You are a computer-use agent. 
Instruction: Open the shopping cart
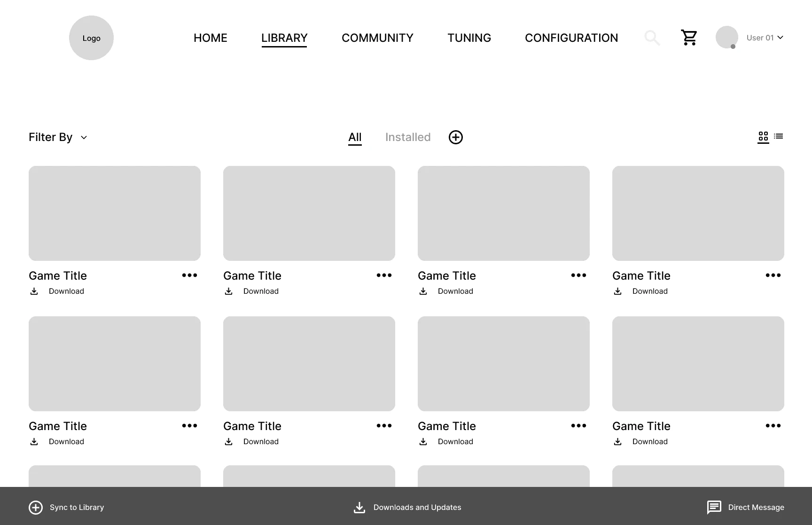[x=689, y=38]
